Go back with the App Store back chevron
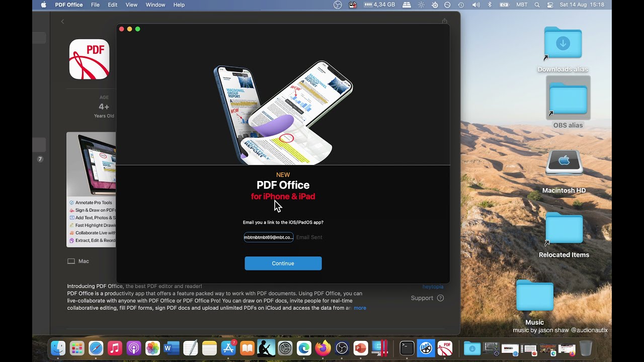The height and width of the screenshot is (362, 644). 62,21
